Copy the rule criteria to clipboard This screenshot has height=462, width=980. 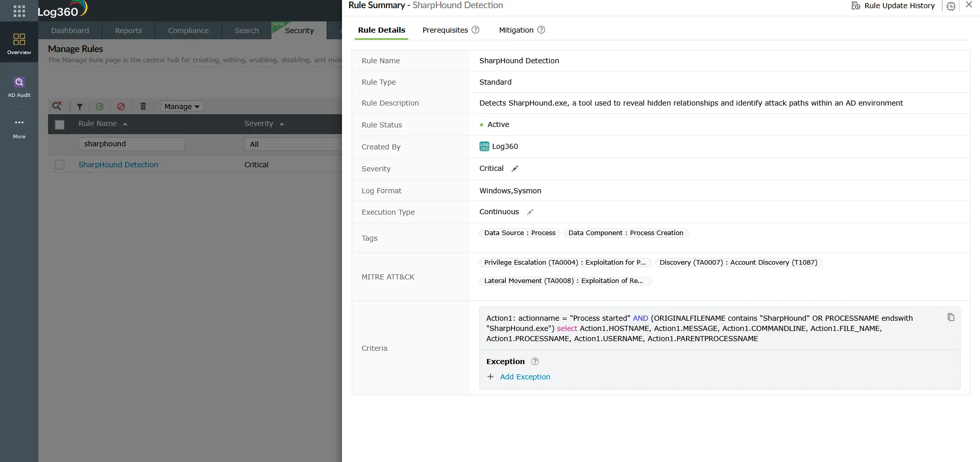950,317
